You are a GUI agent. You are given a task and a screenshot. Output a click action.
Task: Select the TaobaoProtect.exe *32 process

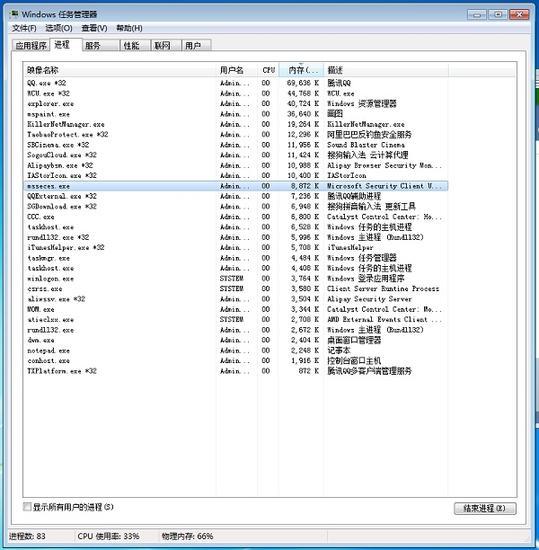pos(236,135)
